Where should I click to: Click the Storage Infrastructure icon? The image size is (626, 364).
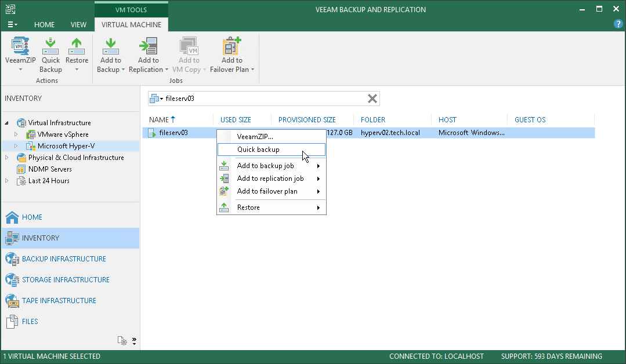12,279
